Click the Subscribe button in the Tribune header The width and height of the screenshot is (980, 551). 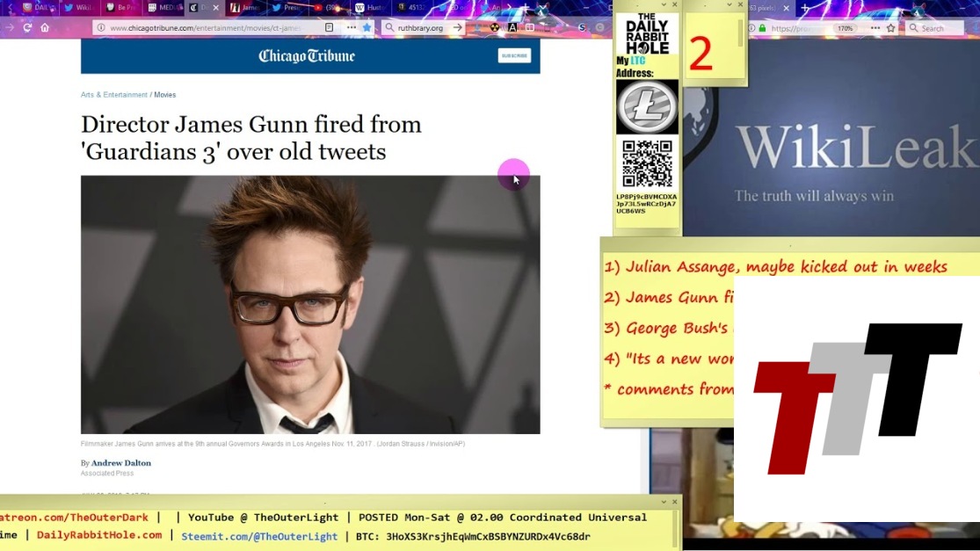514,55
